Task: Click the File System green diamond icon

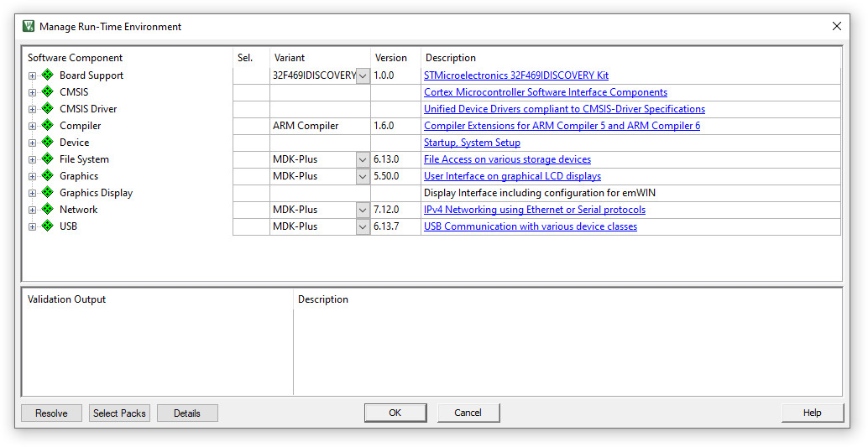Action: coord(48,159)
